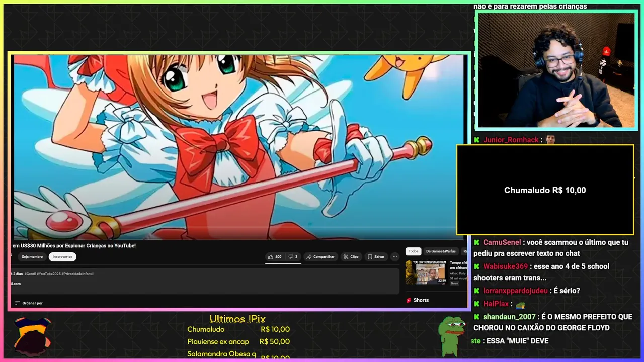
Task: Click Kick badge beside shandaun_2007
Action: tap(477, 317)
